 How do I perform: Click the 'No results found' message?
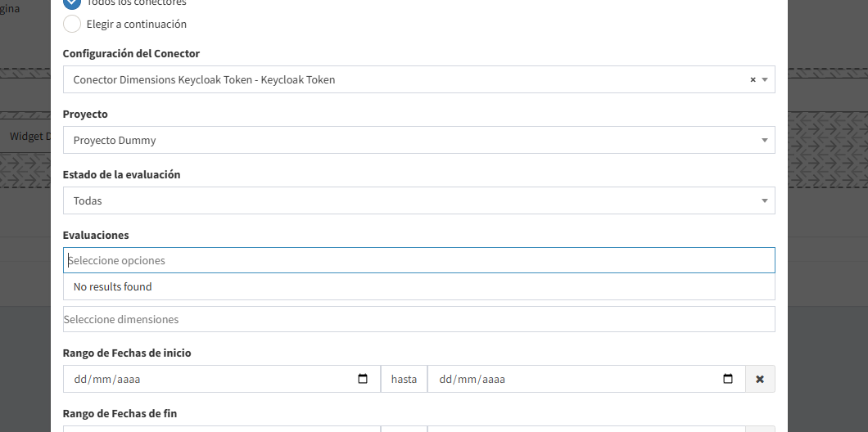(x=419, y=286)
